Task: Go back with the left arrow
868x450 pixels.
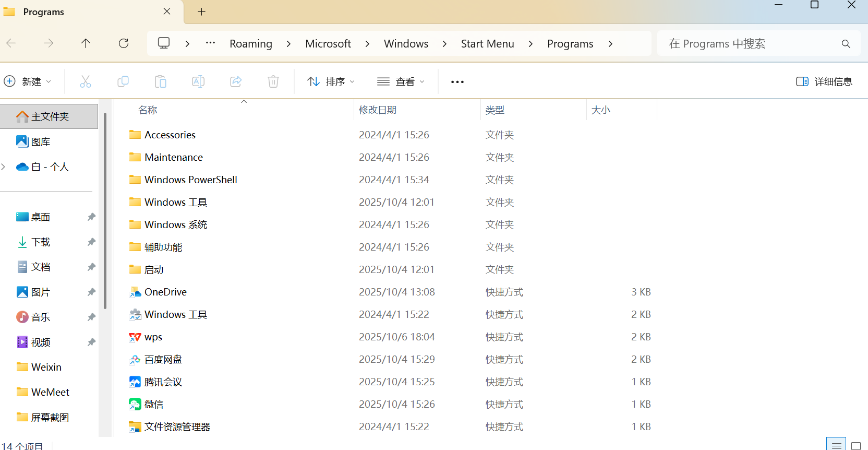Action: point(11,43)
